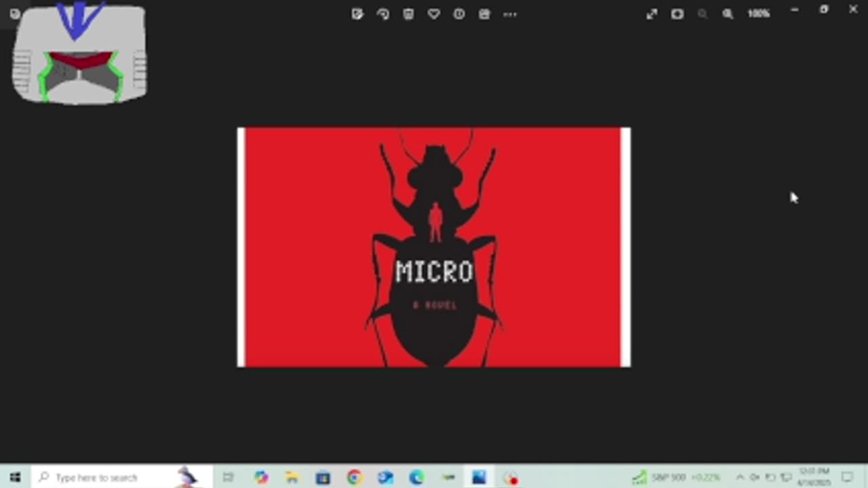This screenshot has height=488, width=868.
Task: Open the Windows Start menu
Action: click(x=15, y=477)
